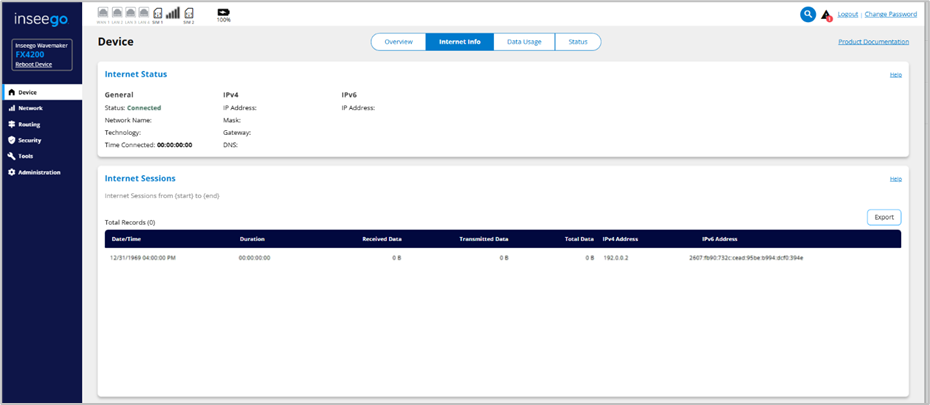Click the cellular signal strength bars

tap(173, 13)
